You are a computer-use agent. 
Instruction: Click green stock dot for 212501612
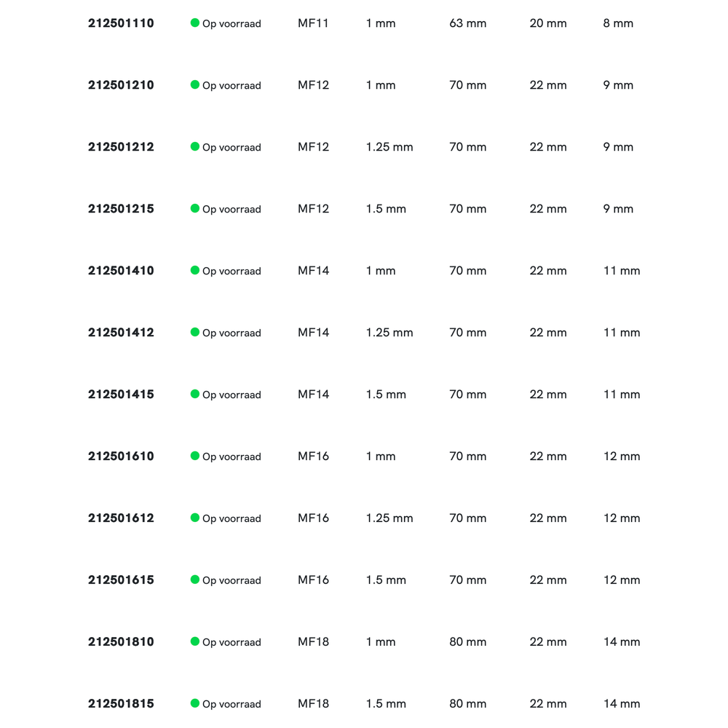[195, 518]
